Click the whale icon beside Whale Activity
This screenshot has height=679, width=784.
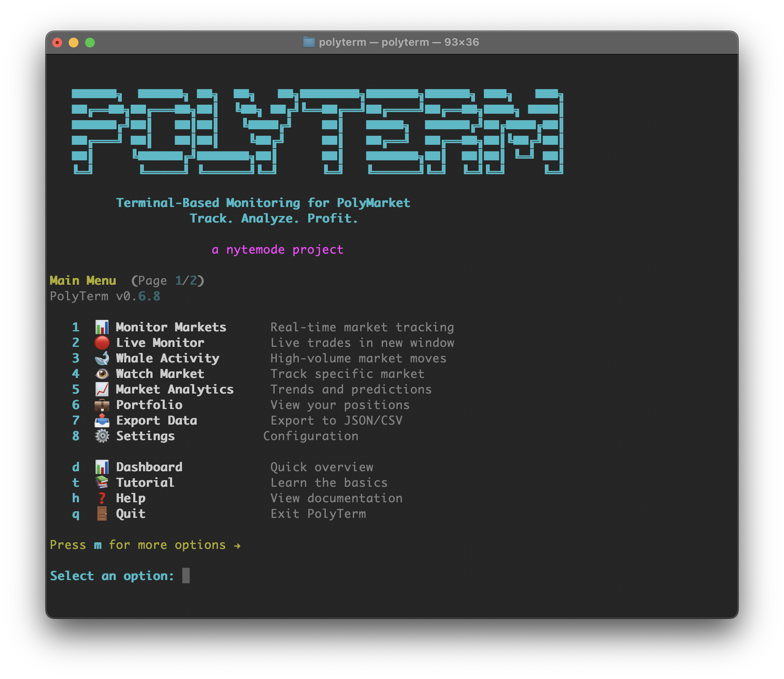click(102, 358)
